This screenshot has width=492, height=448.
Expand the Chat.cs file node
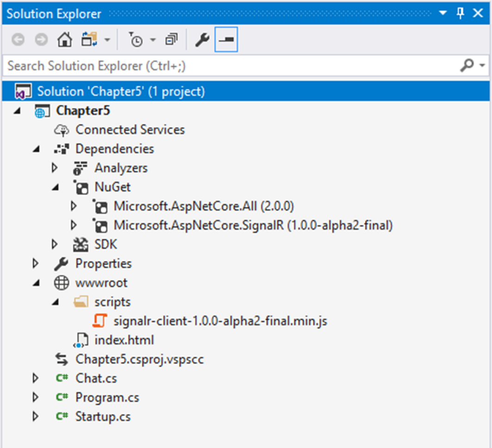pyautogui.click(x=36, y=379)
